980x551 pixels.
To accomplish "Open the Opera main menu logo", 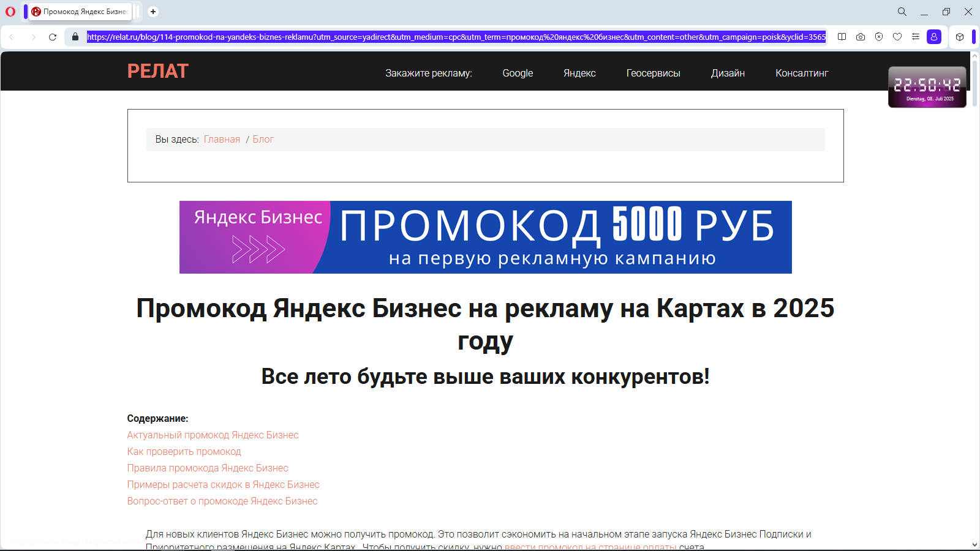I will pyautogui.click(x=10, y=12).
